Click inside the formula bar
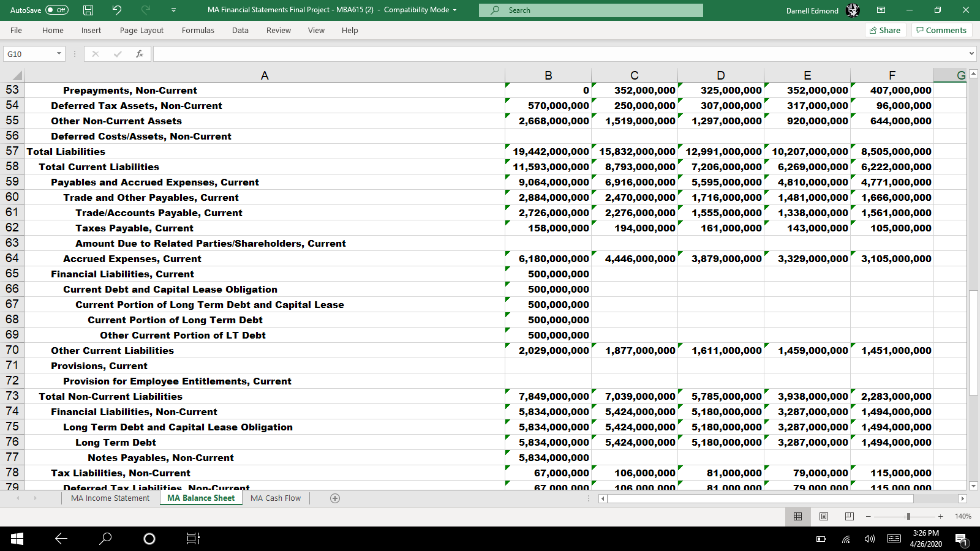This screenshot has width=980, height=551. [x=560, y=54]
